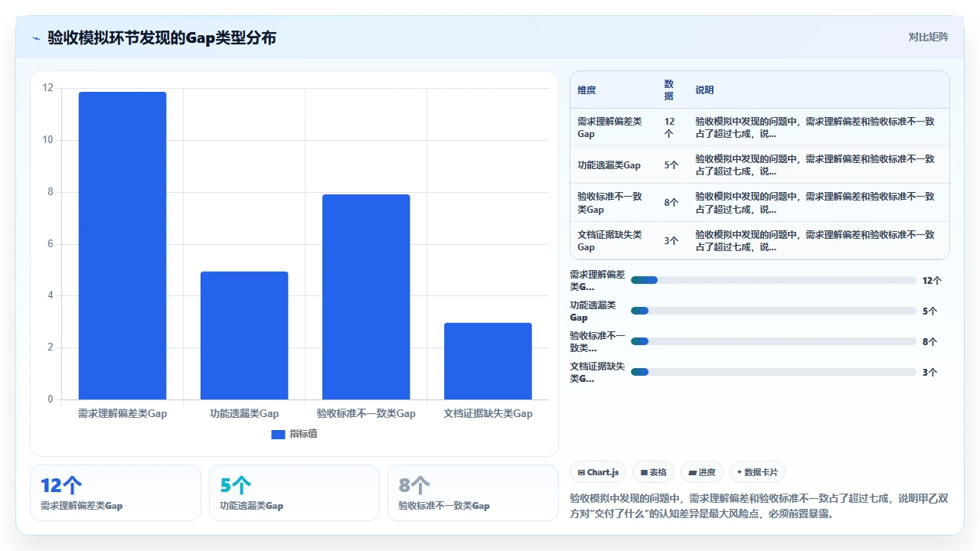Click the x-axis label 功能遗漏类Gap

(244, 413)
